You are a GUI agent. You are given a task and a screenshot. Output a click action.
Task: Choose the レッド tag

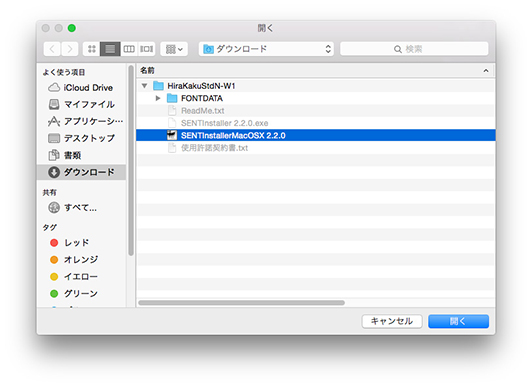point(81,243)
